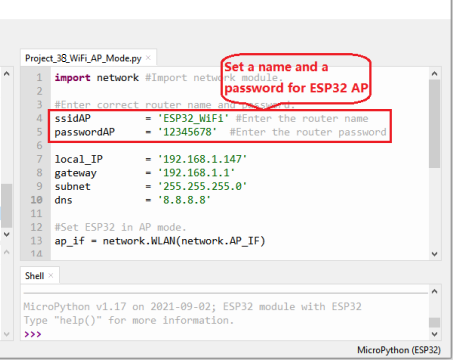Click the MicroPython v1.17 version line in Shell
The image size is (454, 360).
pyautogui.click(x=192, y=306)
